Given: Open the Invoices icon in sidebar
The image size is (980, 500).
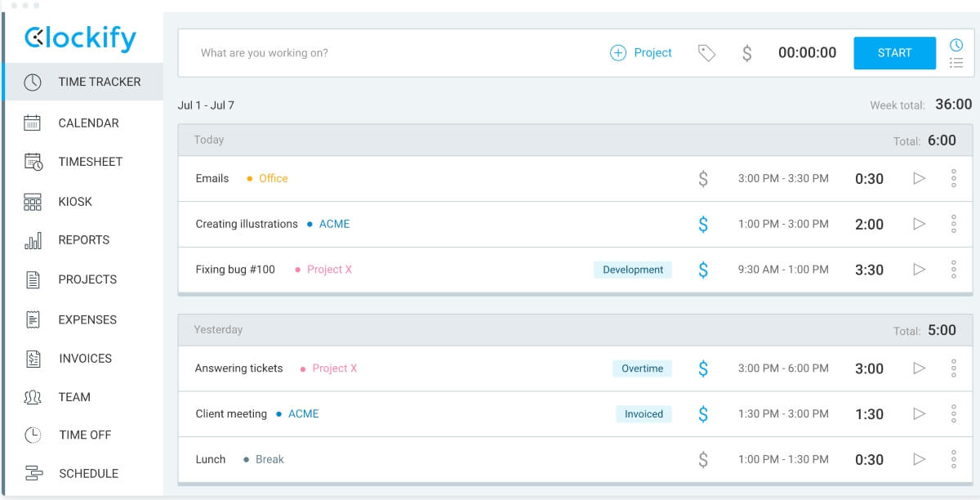Looking at the screenshot, I should (33, 358).
